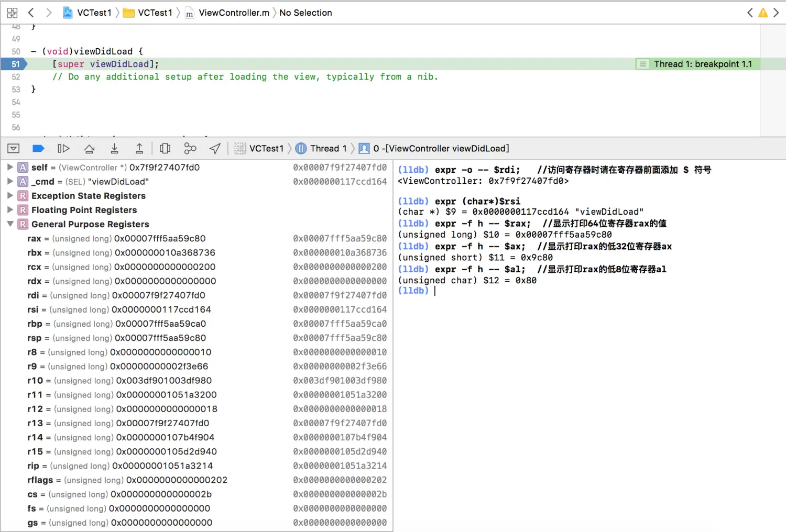786x532 pixels.
Task: Select the rbx register row
Action: click(196, 253)
